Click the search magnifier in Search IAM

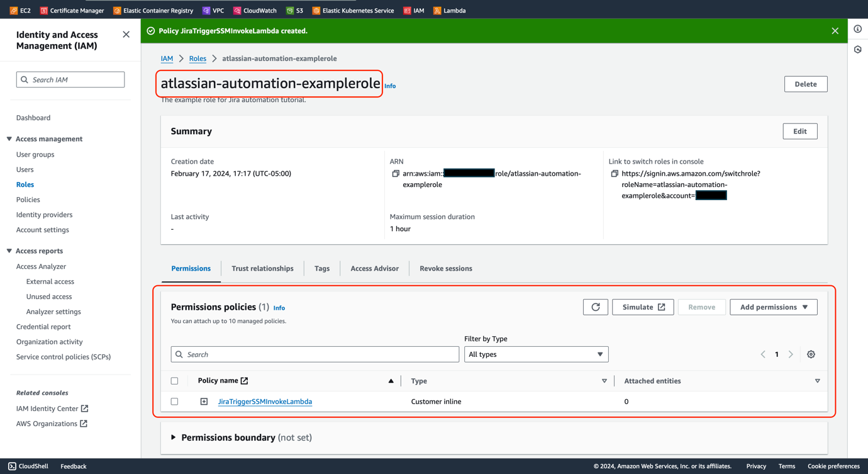pos(25,80)
